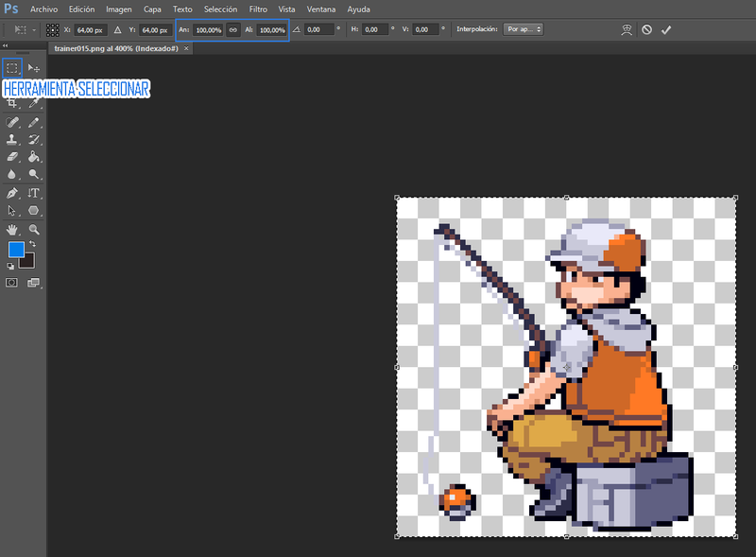Confirm the transform with the checkmark

pyautogui.click(x=666, y=29)
